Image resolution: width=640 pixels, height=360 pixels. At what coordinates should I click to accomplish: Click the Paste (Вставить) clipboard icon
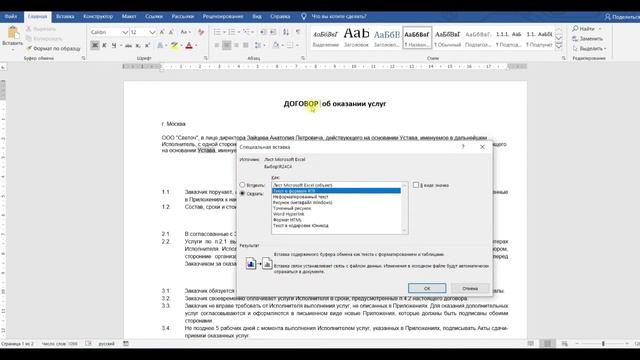pos(13,33)
